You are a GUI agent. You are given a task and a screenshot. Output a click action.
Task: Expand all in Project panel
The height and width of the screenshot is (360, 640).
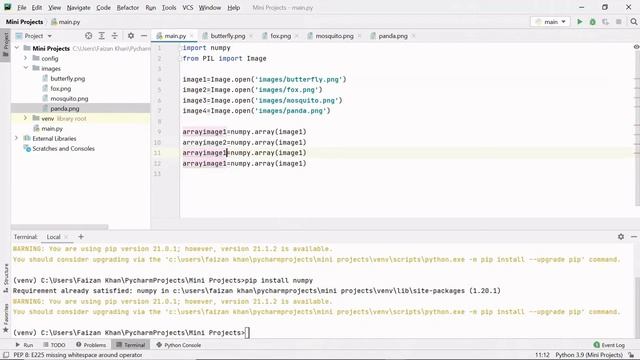coord(102,36)
